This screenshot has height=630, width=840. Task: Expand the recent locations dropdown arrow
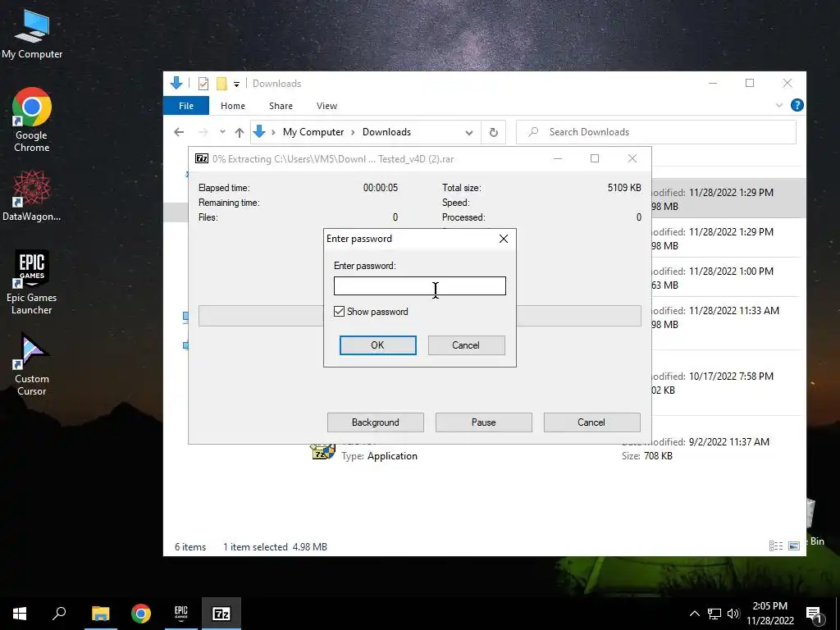[x=222, y=132]
